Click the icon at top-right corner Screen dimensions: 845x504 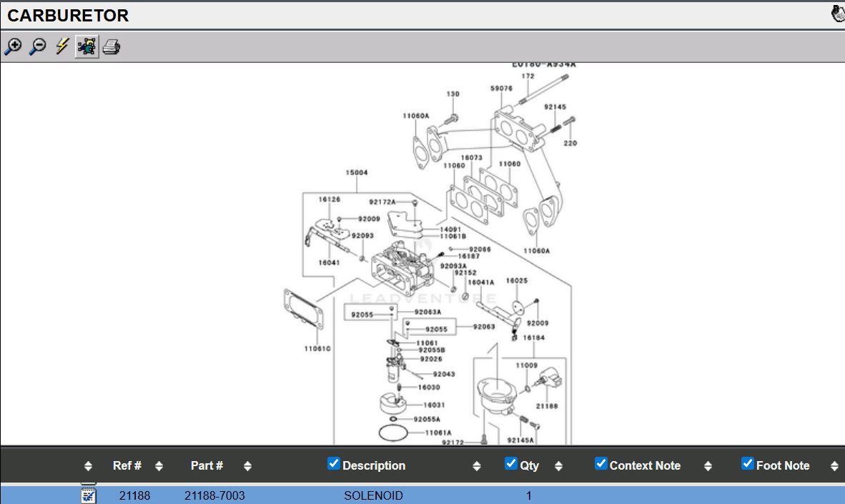pyautogui.click(x=838, y=14)
